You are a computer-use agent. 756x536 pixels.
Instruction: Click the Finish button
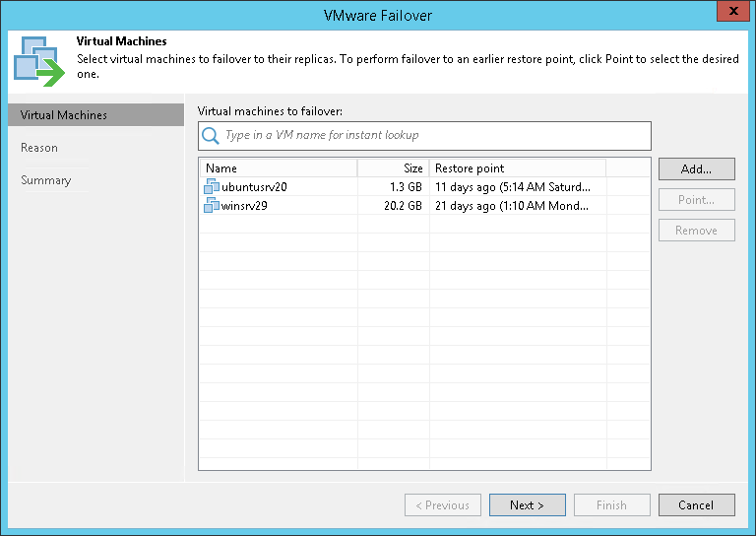point(612,505)
